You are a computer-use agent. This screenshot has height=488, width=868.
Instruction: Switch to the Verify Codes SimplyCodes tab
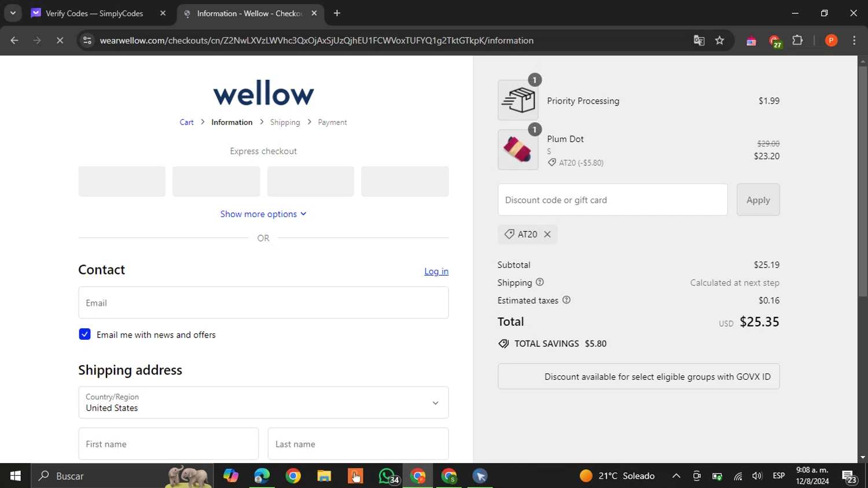(x=94, y=13)
